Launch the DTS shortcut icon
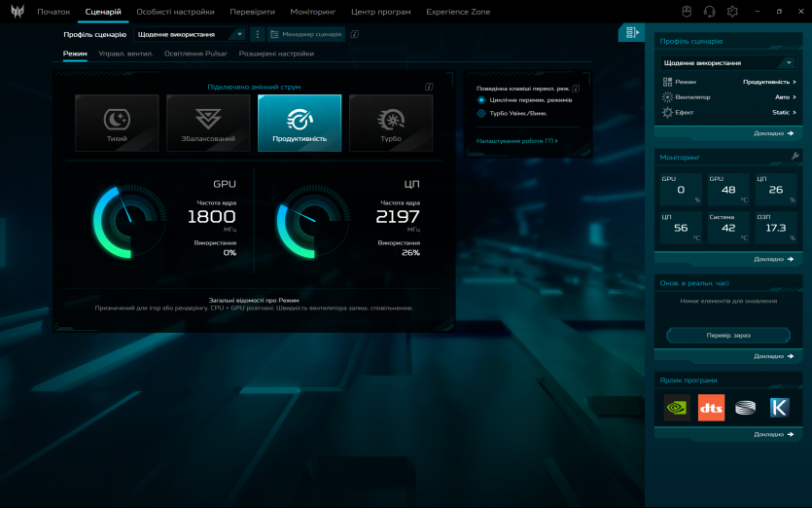The height and width of the screenshot is (508, 812). (711, 408)
